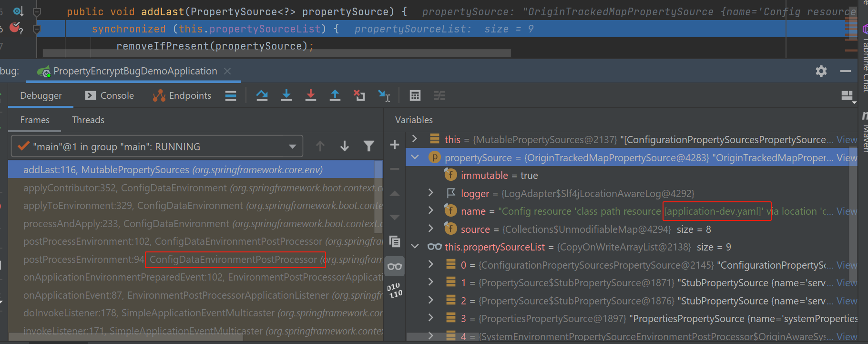Select the Frames tab

[x=35, y=120]
